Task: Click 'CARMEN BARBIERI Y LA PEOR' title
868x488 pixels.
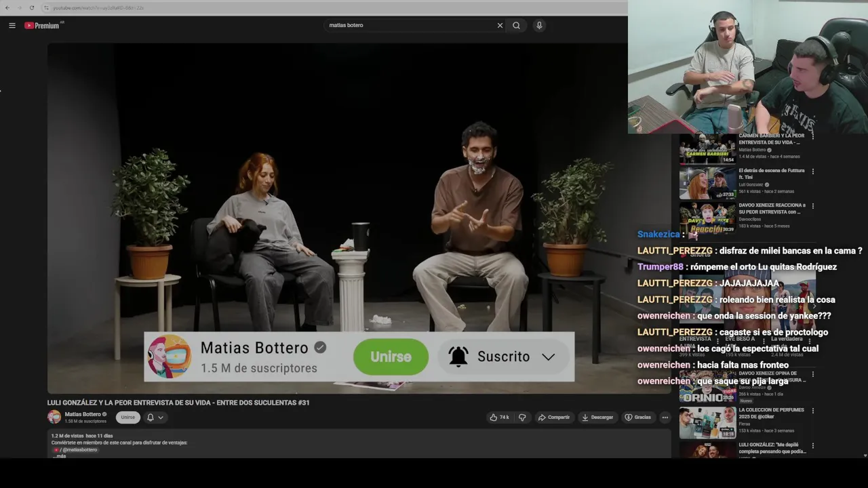Action: [x=771, y=139]
